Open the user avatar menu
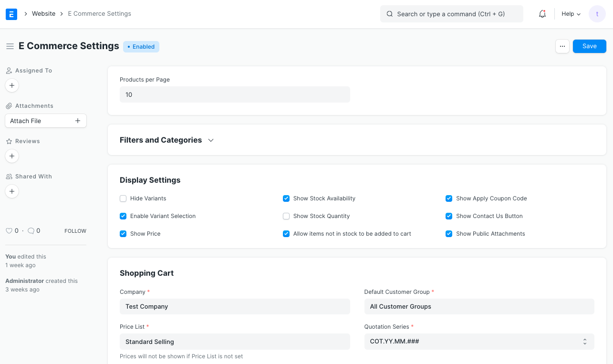This screenshot has width=613, height=364. tap(597, 14)
